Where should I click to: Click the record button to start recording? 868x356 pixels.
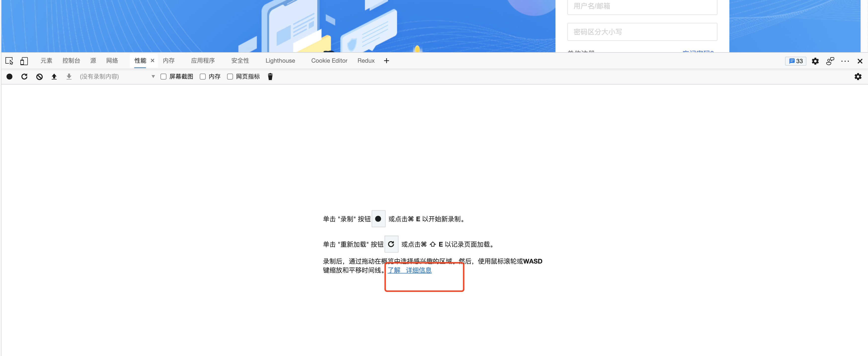(9, 76)
